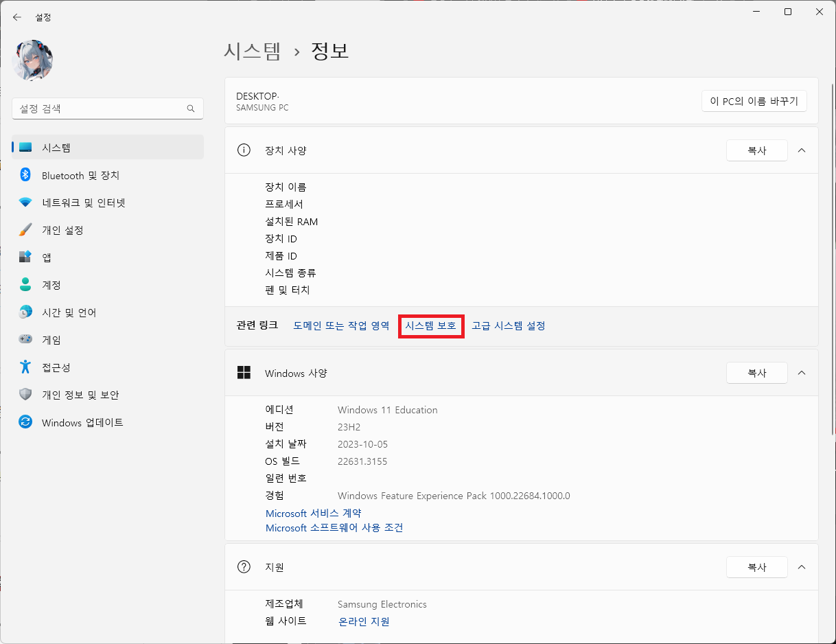Click the 앱 icon in the sidebar

coord(25,257)
